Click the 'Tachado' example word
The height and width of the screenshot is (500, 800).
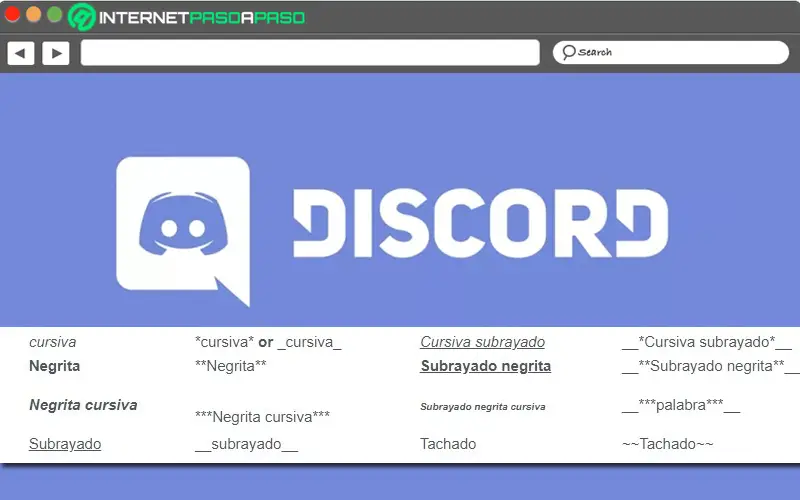click(448, 444)
